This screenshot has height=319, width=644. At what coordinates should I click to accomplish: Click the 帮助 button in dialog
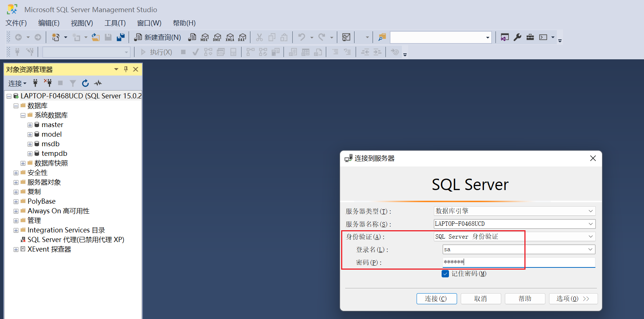point(525,299)
